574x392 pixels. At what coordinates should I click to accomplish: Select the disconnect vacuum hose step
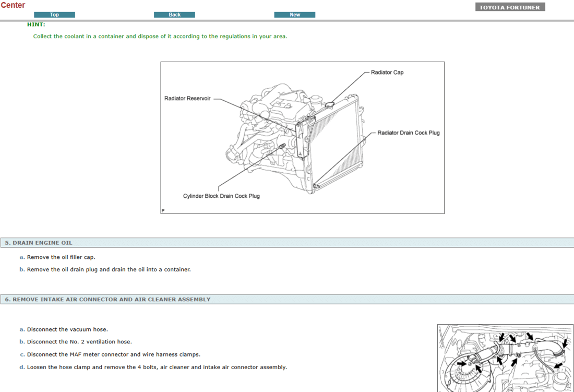pyautogui.click(x=67, y=330)
